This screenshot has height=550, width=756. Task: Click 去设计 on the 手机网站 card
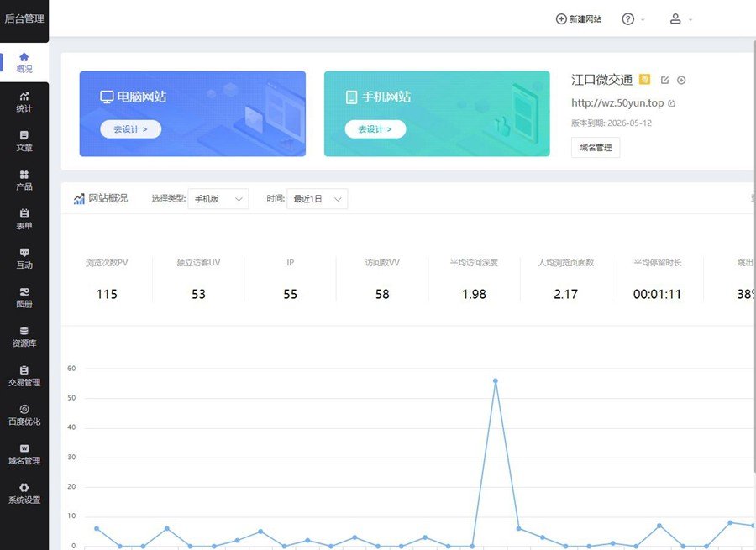(375, 129)
